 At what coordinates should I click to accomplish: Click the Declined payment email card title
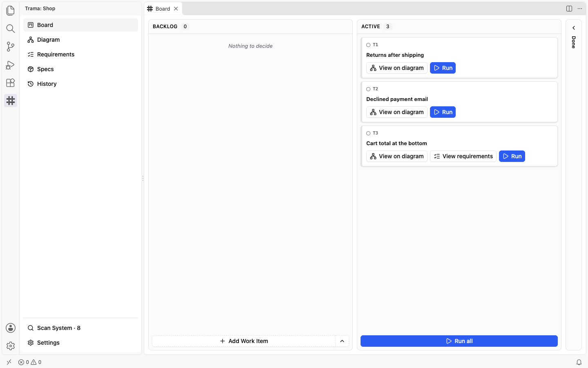point(397,99)
